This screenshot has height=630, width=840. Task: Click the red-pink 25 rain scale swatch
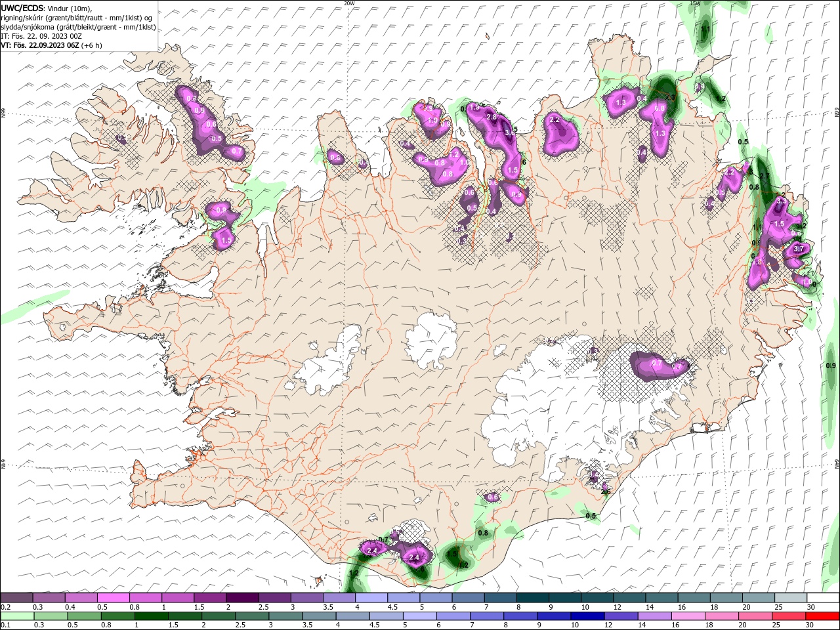click(789, 616)
